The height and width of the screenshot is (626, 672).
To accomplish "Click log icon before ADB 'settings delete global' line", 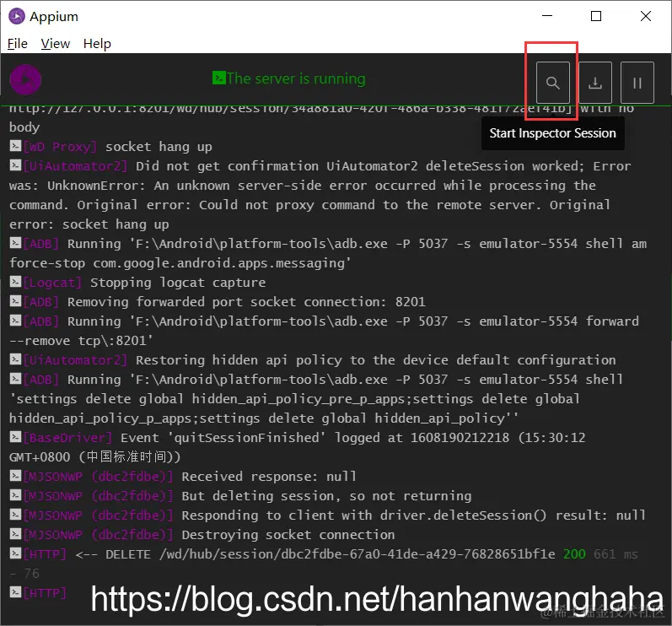I will click(x=15, y=379).
